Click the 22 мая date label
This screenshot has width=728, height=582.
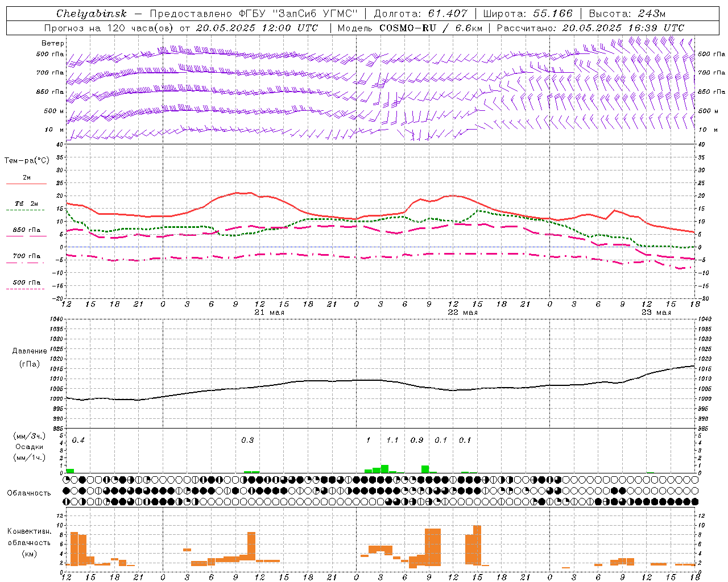[x=462, y=312]
